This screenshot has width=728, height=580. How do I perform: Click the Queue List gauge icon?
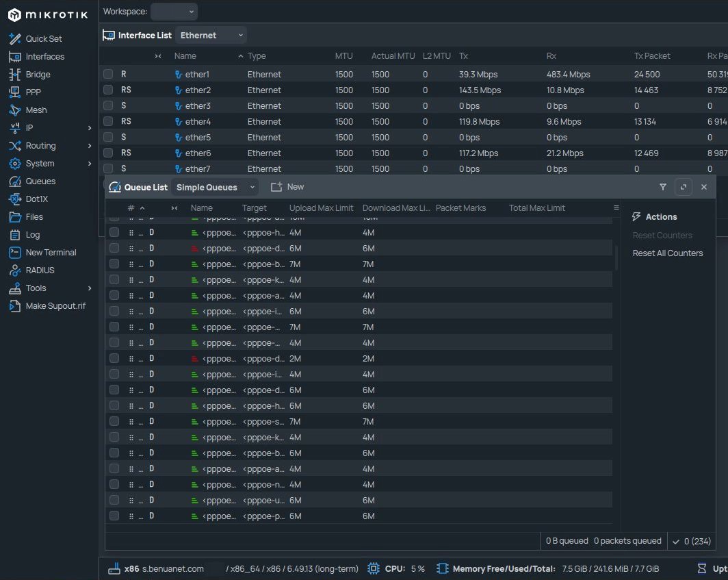click(x=115, y=187)
